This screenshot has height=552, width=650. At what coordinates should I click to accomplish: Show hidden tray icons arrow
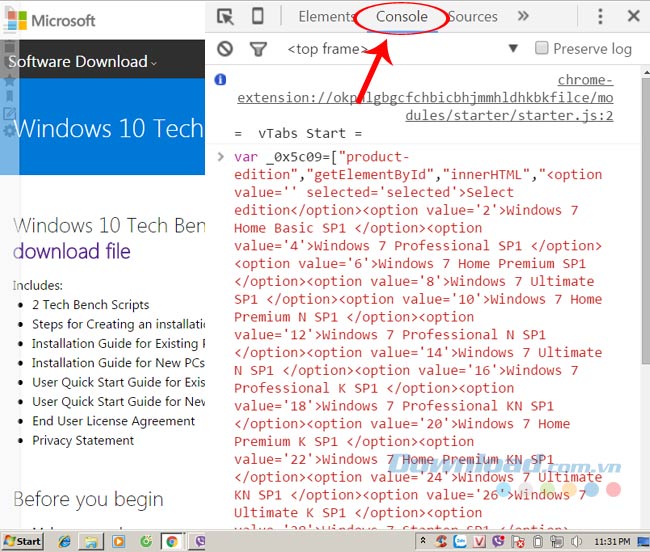(423, 540)
